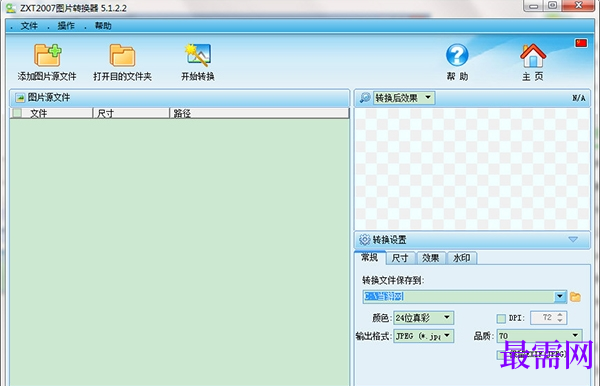Browse the save folder with the yellow folder icon
The height and width of the screenshot is (386, 612).
pyautogui.click(x=575, y=297)
